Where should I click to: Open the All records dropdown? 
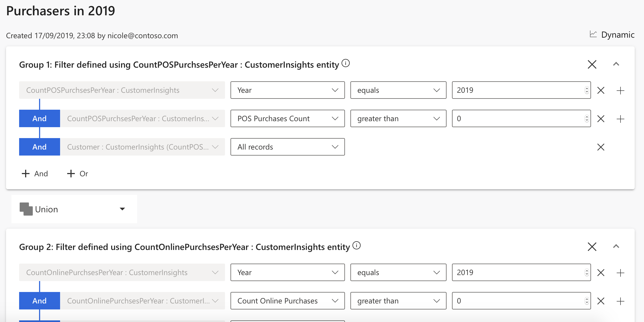click(x=287, y=147)
